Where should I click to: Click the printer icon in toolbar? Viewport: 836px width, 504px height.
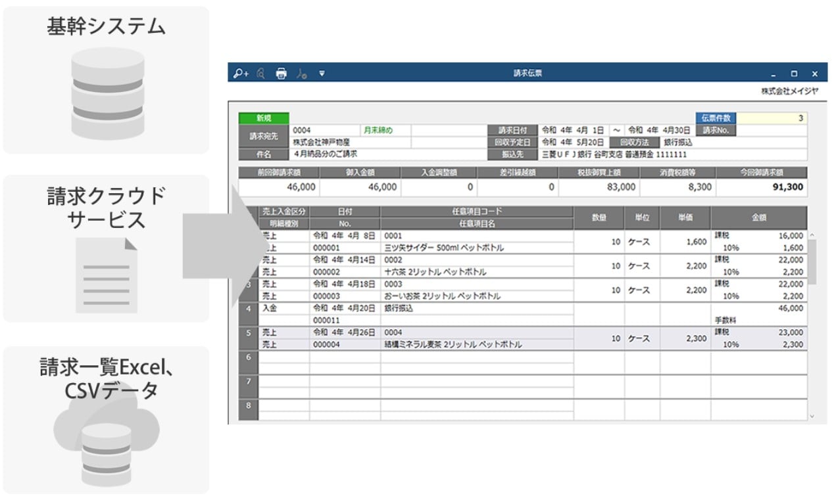[282, 74]
